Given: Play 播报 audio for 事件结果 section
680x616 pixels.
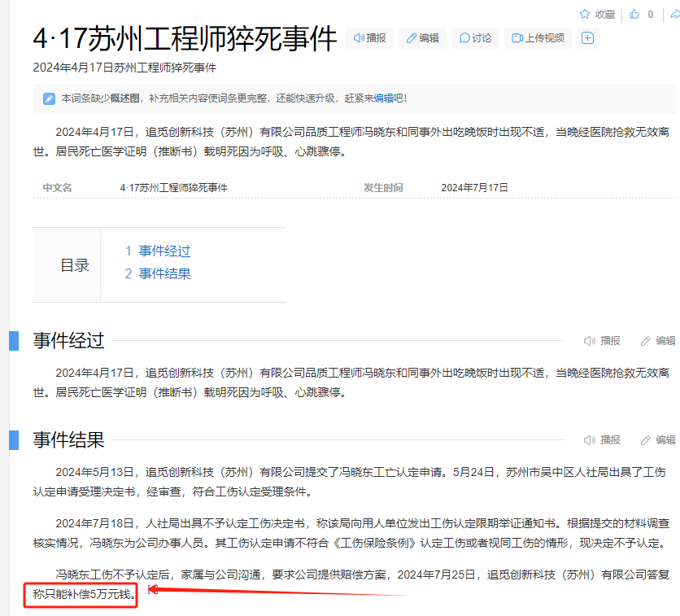Looking at the screenshot, I should [602, 440].
